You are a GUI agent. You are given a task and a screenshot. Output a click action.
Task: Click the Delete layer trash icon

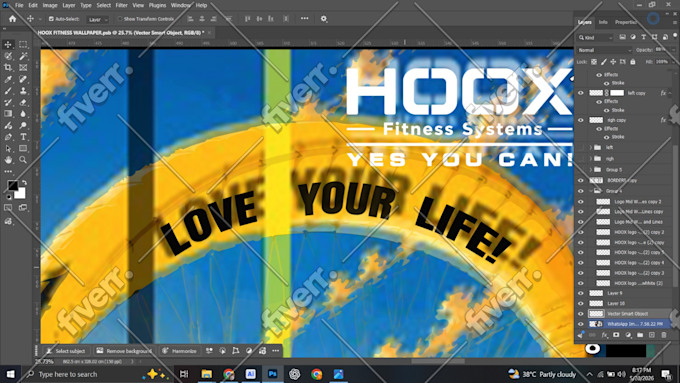click(664, 335)
